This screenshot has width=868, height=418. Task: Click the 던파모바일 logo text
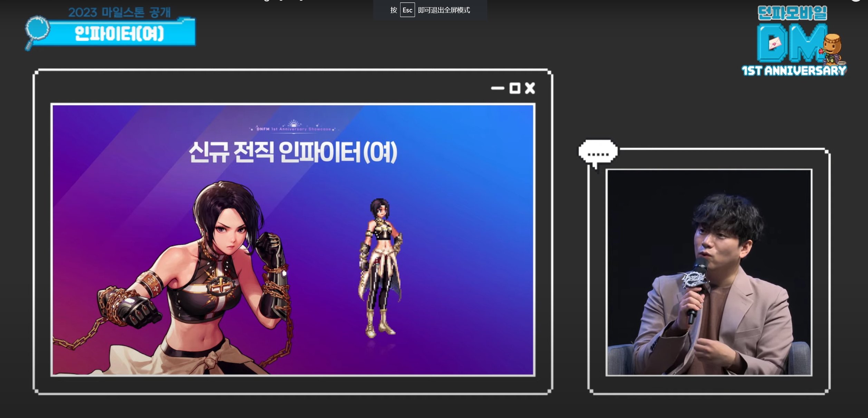pos(792,13)
